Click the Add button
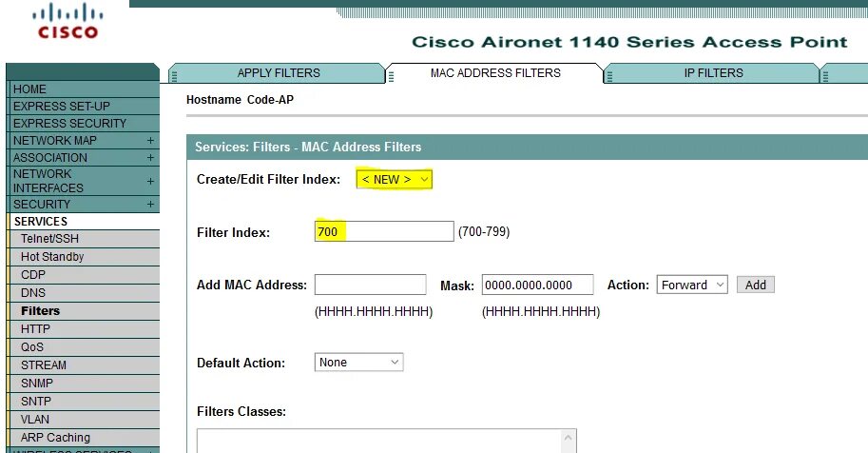Image resolution: width=868 pixels, height=453 pixels. 756,285
